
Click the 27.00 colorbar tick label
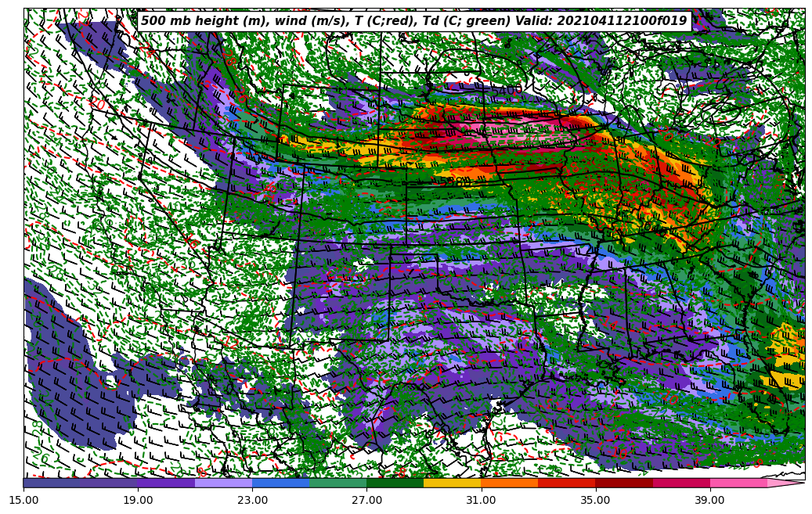[x=366, y=498]
